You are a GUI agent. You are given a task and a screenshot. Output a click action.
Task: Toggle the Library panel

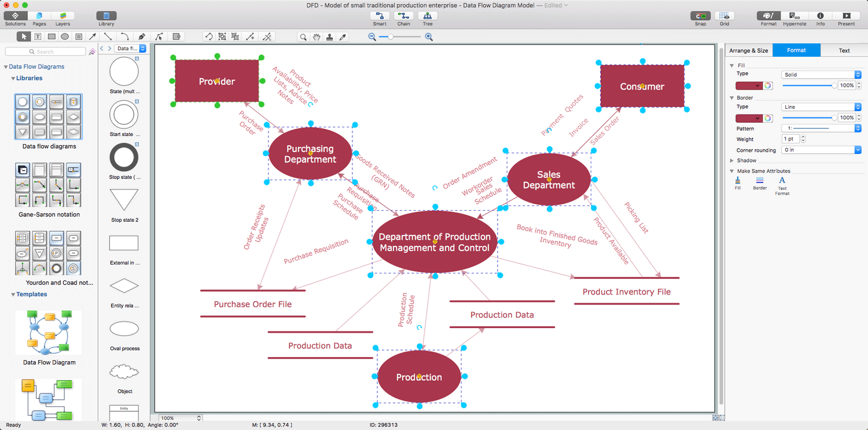click(106, 19)
